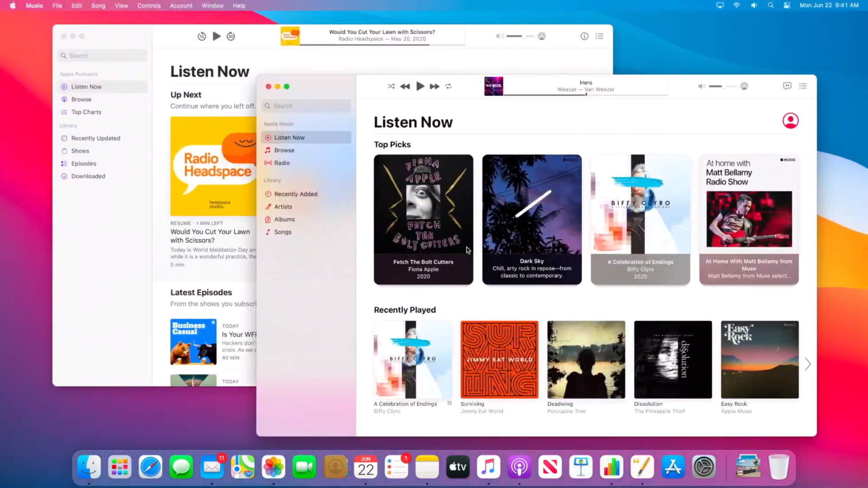Open lyrics panel in Music window
The image size is (868, 488).
pos(787,86)
